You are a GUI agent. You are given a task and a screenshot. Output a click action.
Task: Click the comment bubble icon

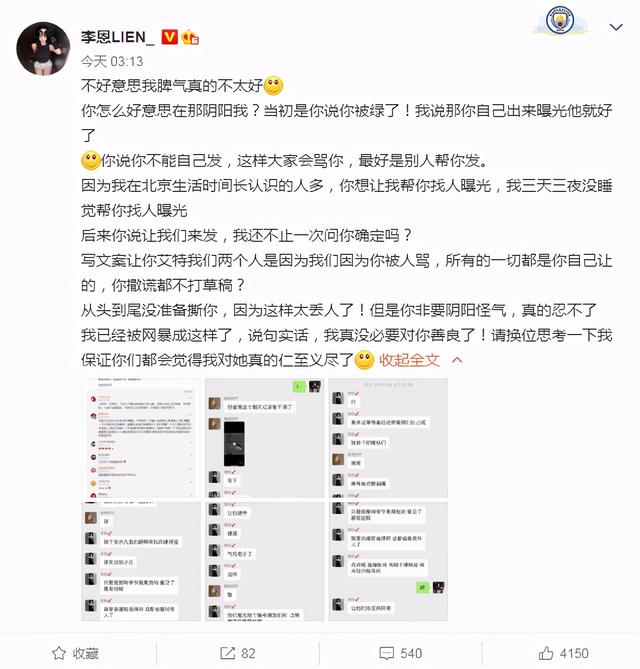(x=387, y=653)
